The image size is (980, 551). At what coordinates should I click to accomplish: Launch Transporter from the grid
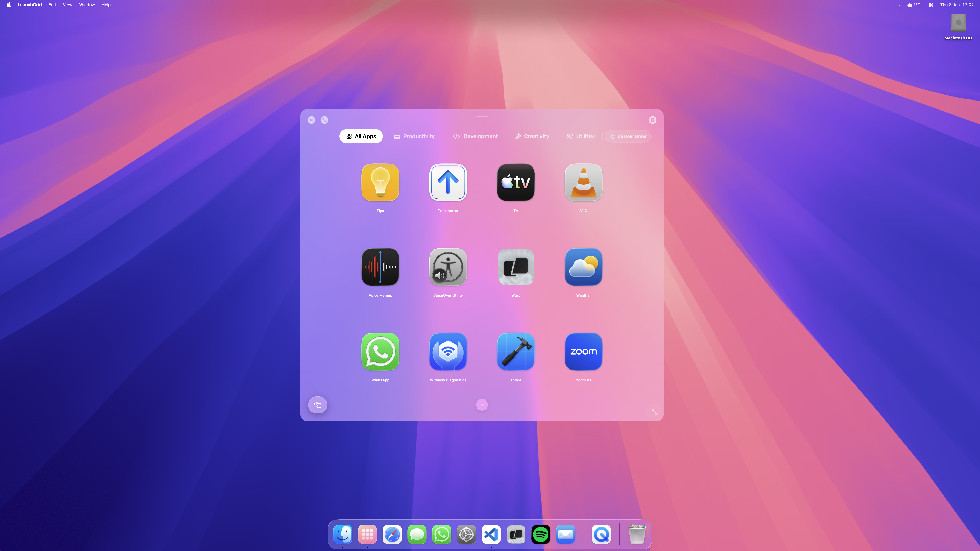(448, 183)
